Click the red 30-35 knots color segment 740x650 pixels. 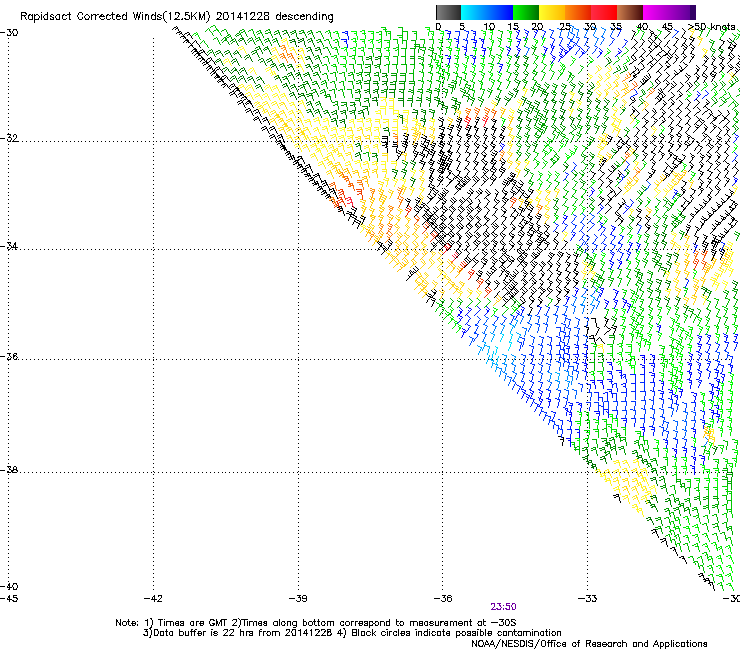[604, 12]
